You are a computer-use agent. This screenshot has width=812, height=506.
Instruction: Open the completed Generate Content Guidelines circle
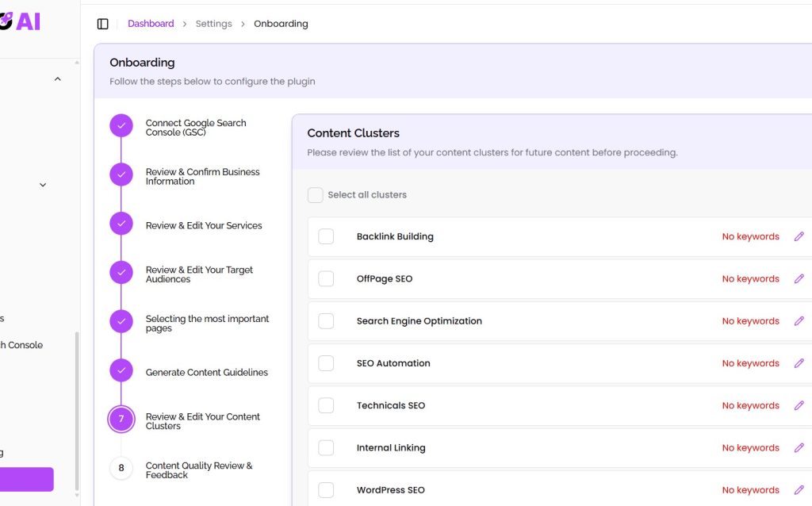click(121, 370)
